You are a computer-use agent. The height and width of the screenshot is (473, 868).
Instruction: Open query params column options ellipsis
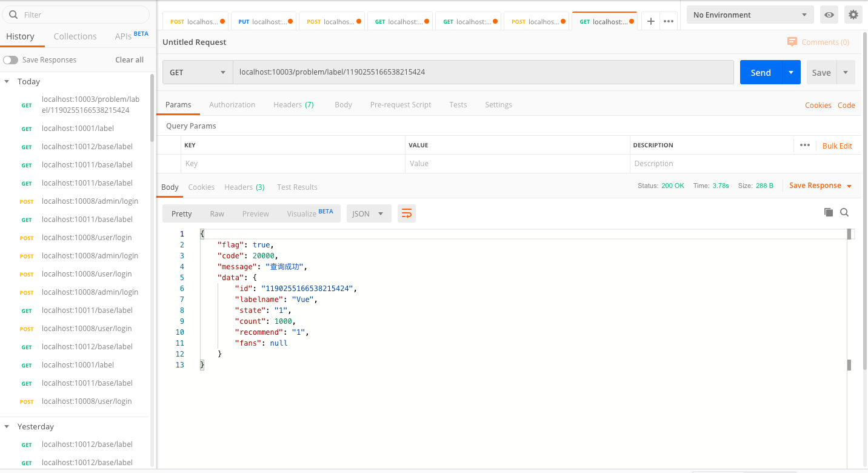click(805, 145)
